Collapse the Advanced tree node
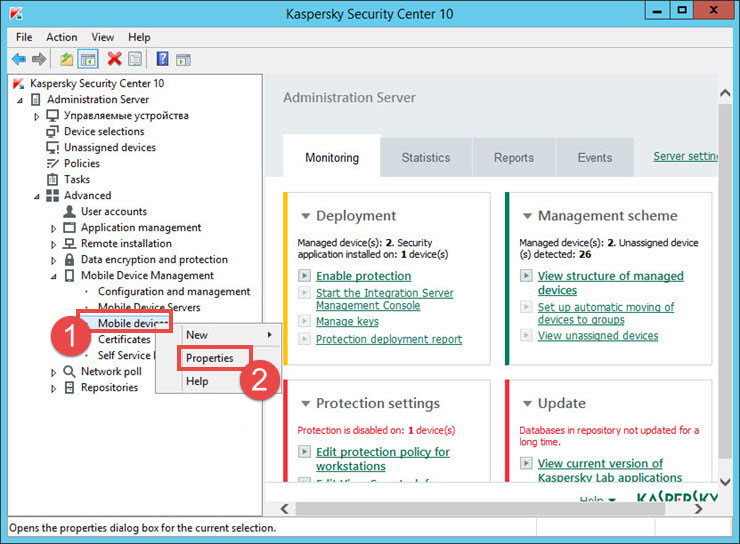Image resolution: width=740 pixels, height=544 pixels. (x=36, y=196)
